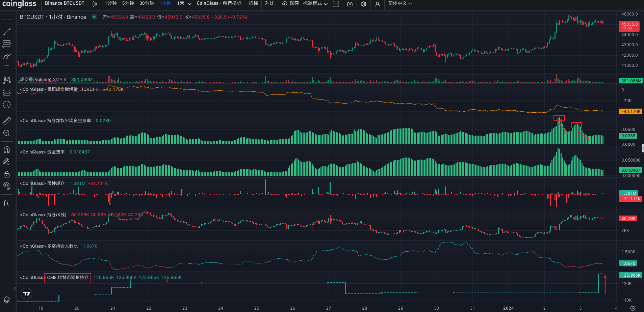Image resolution: width=644 pixels, height=312 pixels.
Task: Click the 80.29K open interest axis label
Action: pyautogui.click(x=628, y=219)
